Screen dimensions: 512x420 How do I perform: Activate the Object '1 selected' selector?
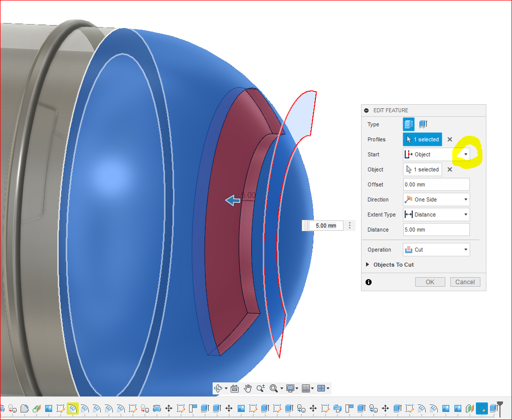click(423, 169)
